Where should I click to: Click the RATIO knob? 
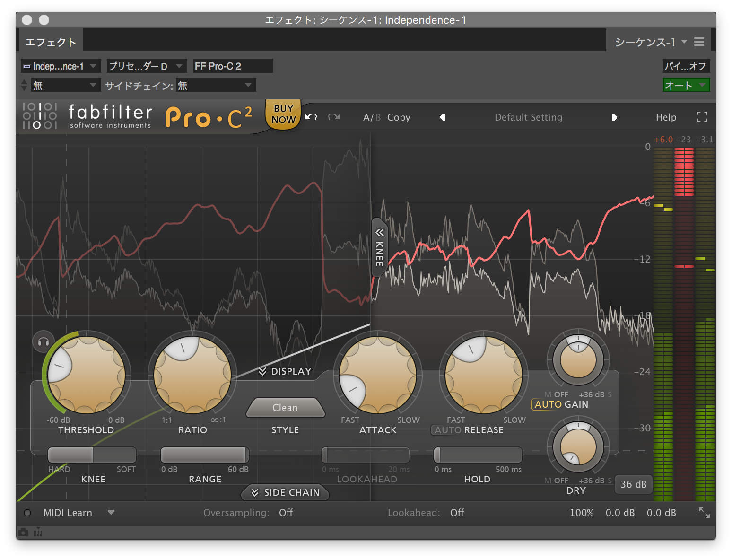[x=192, y=375]
